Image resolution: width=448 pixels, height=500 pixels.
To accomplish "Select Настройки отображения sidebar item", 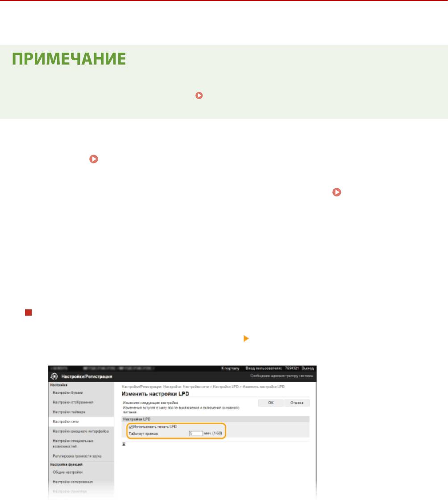I will [70, 402].
